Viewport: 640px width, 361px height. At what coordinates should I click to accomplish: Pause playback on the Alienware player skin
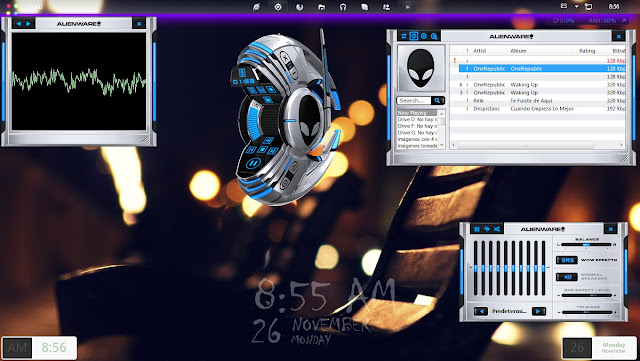253,164
